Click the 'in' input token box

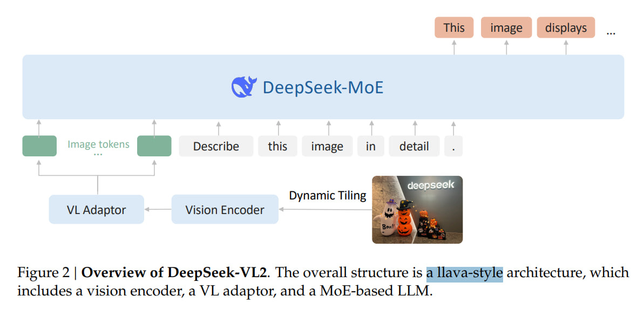(371, 146)
